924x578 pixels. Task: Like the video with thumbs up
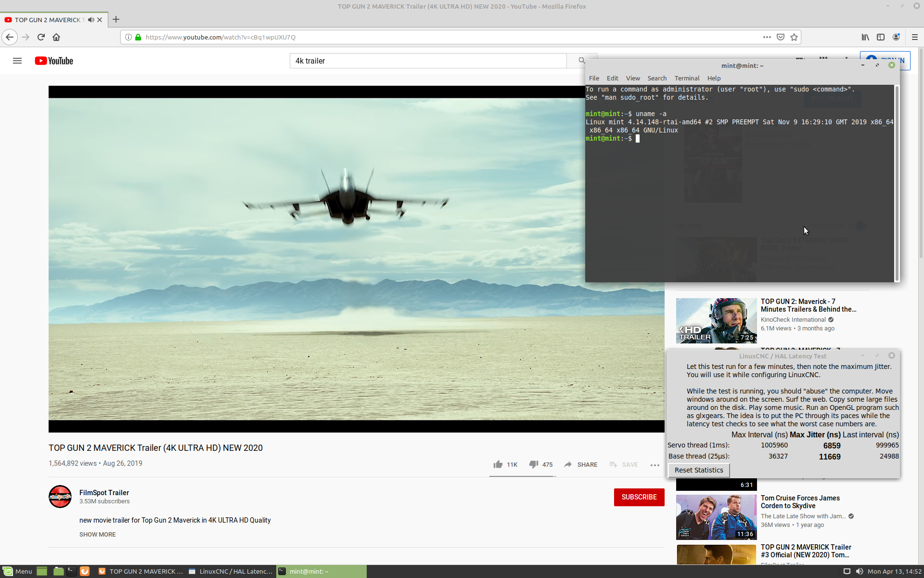505,464
